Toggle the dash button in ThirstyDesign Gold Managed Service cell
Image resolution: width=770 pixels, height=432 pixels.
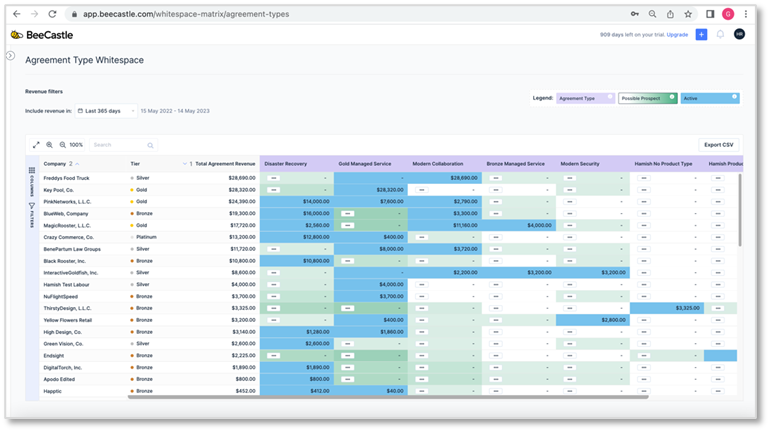tap(348, 308)
